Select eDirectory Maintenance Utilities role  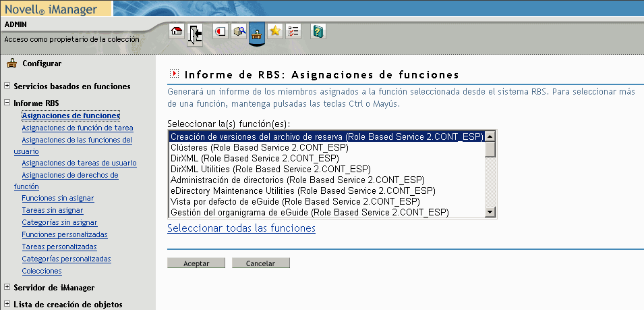click(x=326, y=190)
